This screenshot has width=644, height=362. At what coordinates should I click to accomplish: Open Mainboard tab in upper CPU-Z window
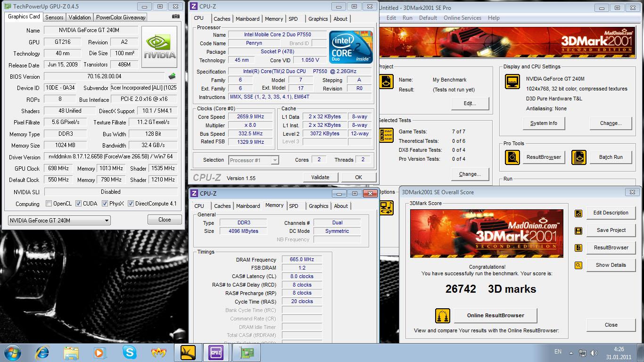pyautogui.click(x=248, y=19)
